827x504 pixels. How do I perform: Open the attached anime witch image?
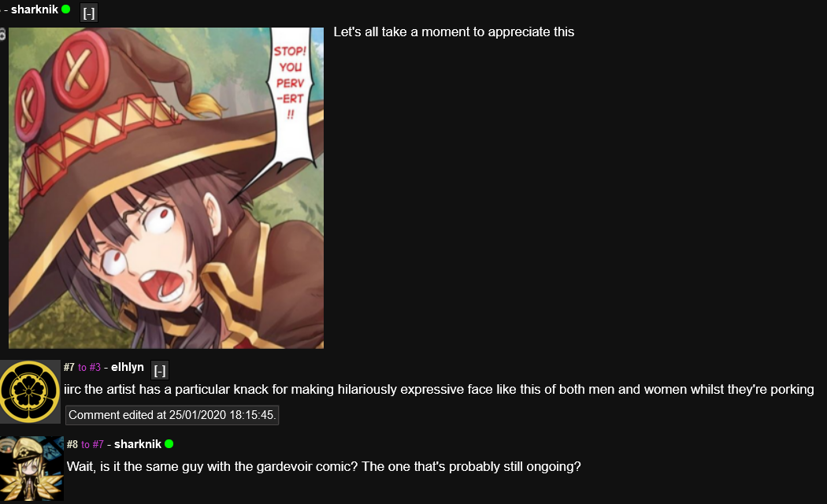point(166,188)
